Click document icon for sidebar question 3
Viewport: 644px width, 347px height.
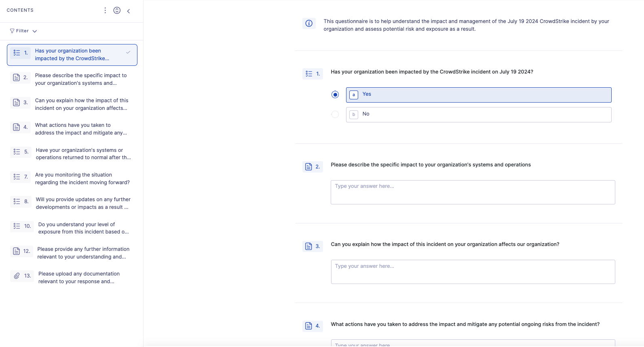pyautogui.click(x=17, y=103)
